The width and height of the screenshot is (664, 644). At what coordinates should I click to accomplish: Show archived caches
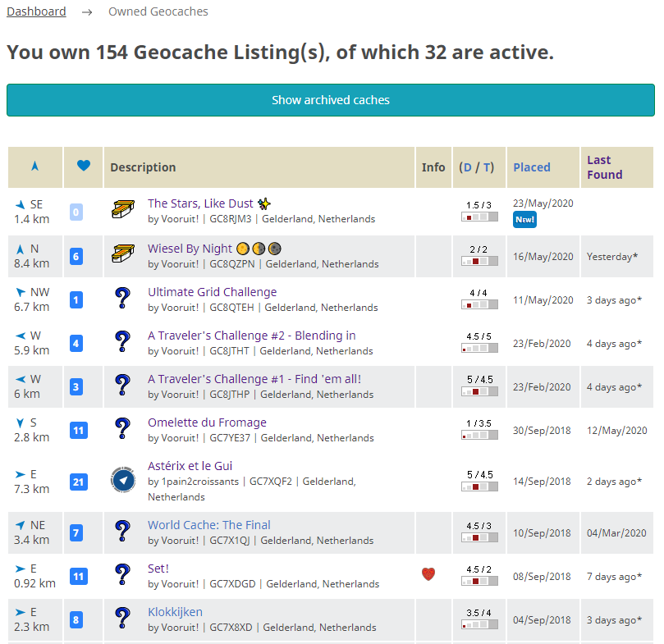(331, 100)
